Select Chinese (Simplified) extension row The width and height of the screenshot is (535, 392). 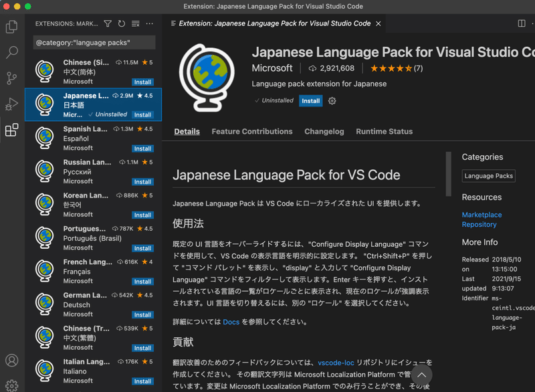(x=93, y=72)
